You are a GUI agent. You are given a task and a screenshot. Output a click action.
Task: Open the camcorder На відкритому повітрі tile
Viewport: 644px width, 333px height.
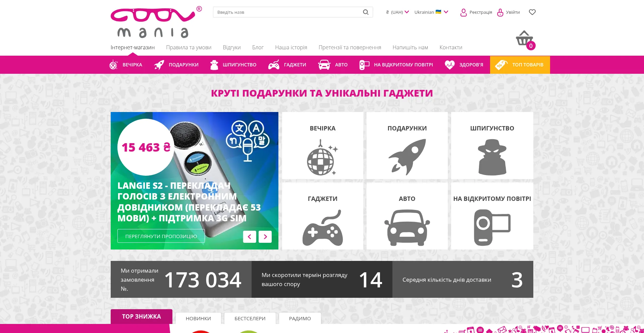[x=492, y=216]
